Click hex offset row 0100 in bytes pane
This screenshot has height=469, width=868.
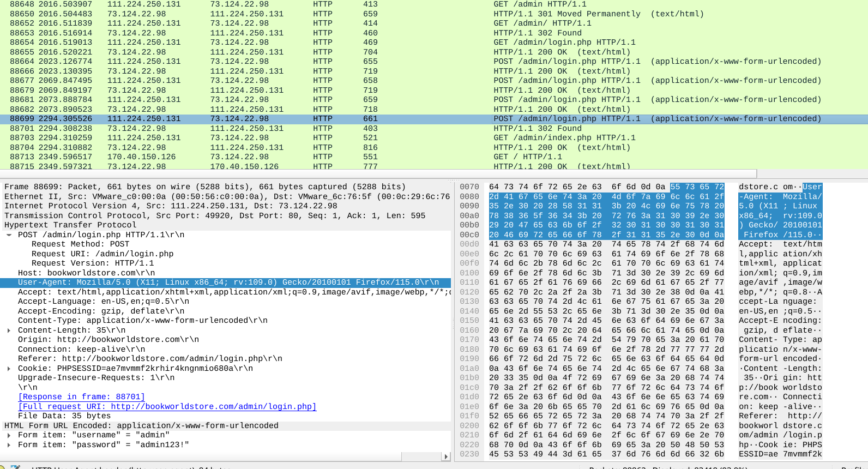(469, 273)
